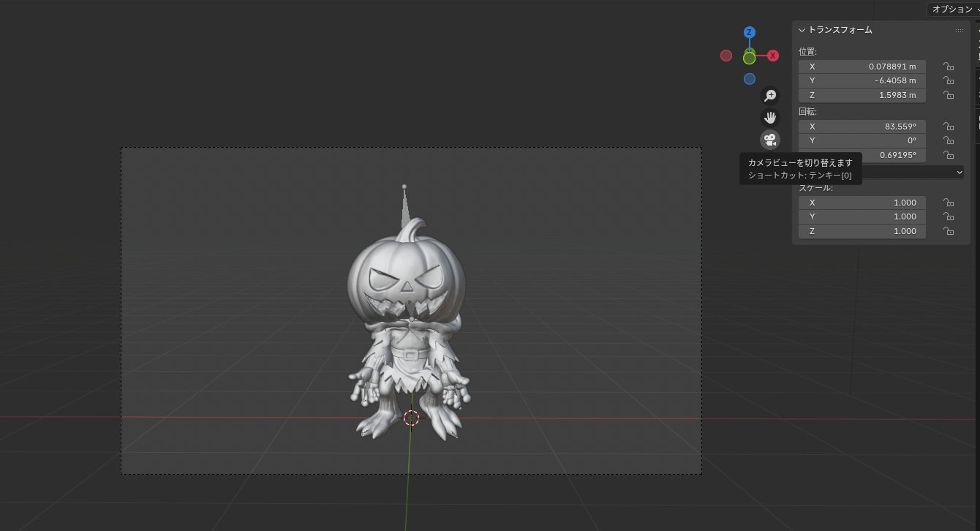Lock the X location value with its padlock
Viewport: 980px width, 531px height.
coord(949,67)
